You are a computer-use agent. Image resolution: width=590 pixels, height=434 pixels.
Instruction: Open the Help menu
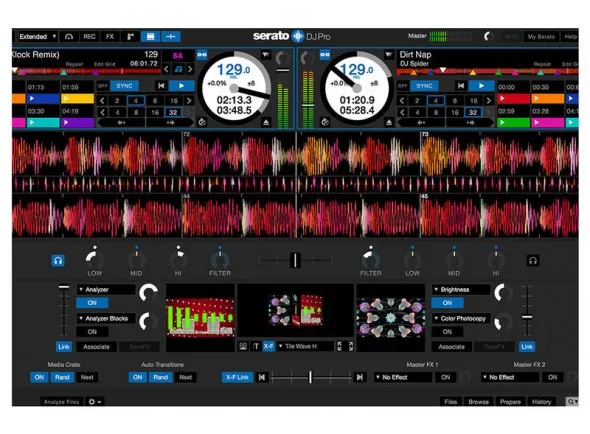click(x=570, y=37)
